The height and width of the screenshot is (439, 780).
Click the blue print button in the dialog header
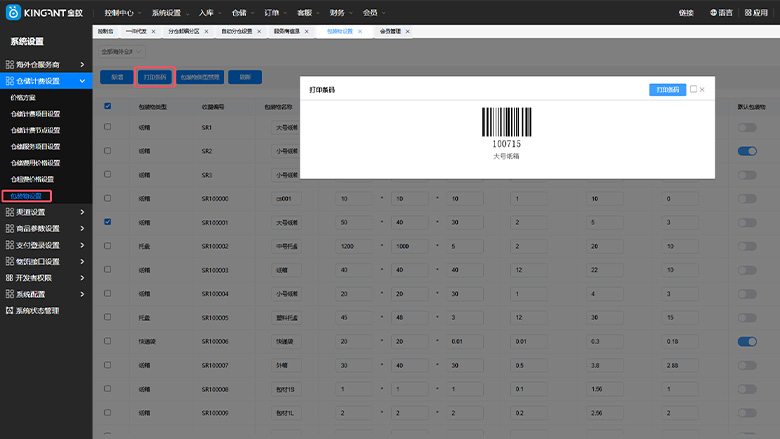pyautogui.click(x=668, y=89)
